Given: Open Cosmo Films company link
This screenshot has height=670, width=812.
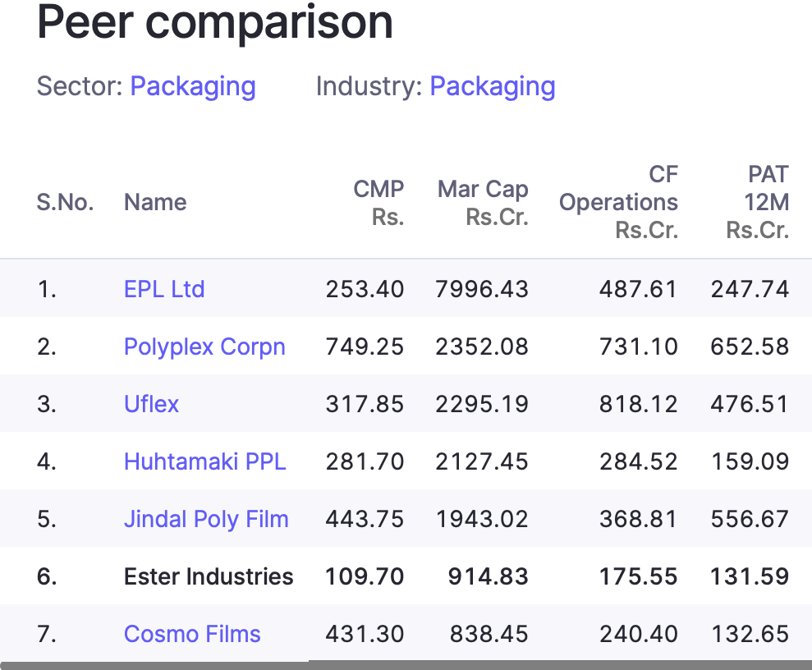Looking at the screenshot, I should [192, 634].
